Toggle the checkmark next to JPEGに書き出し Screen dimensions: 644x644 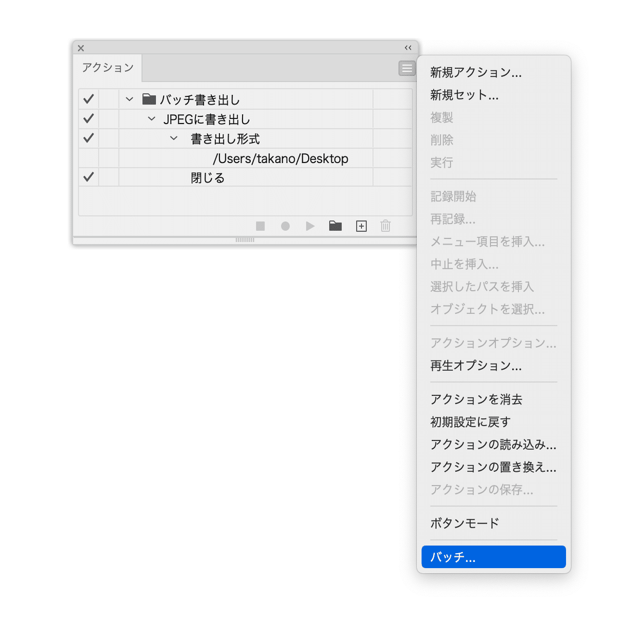click(x=88, y=118)
